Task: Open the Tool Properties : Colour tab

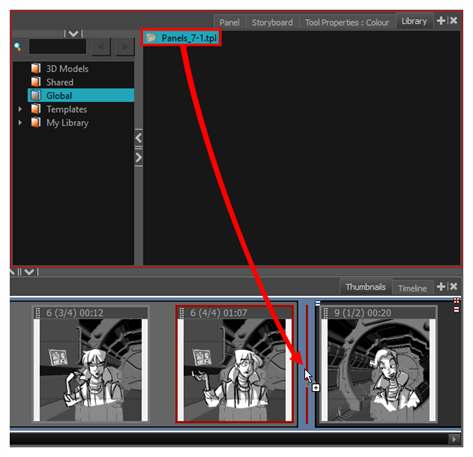Action: 347,22
